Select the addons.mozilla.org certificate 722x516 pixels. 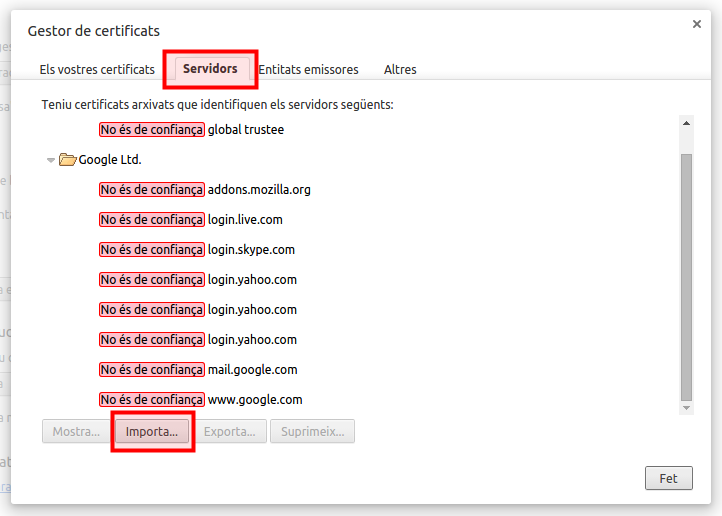[x=259, y=190]
